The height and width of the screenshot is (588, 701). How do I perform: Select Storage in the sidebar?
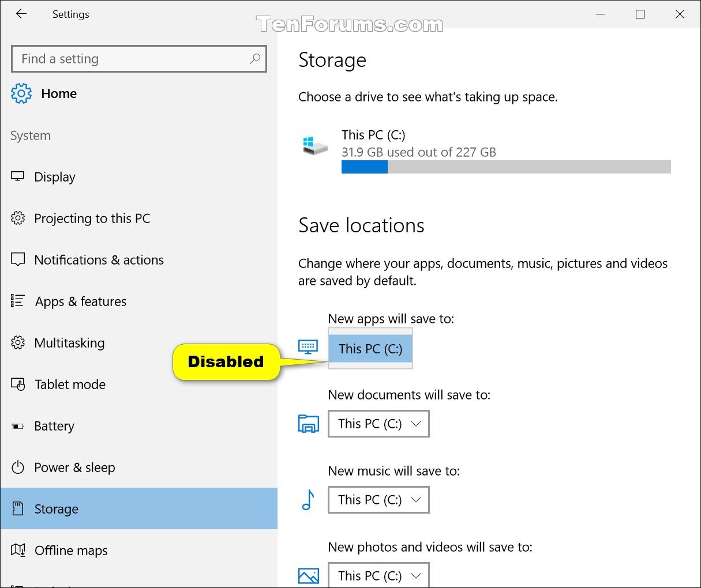point(57,508)
